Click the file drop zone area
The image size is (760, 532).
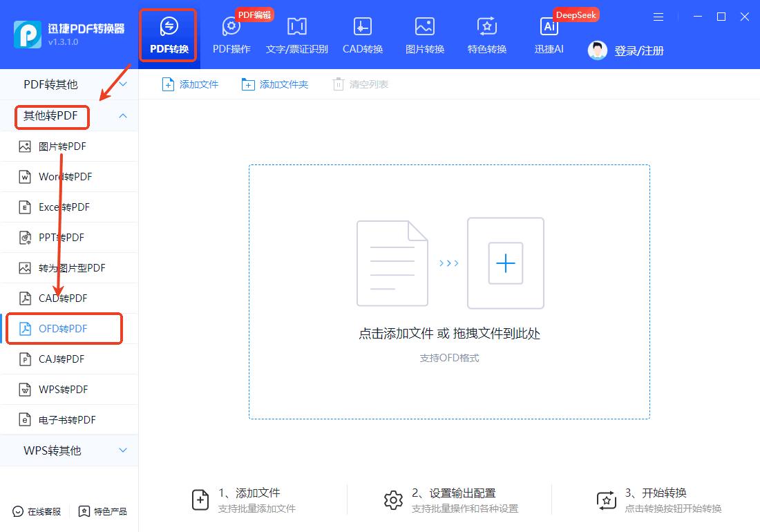(x=449, y=290)
